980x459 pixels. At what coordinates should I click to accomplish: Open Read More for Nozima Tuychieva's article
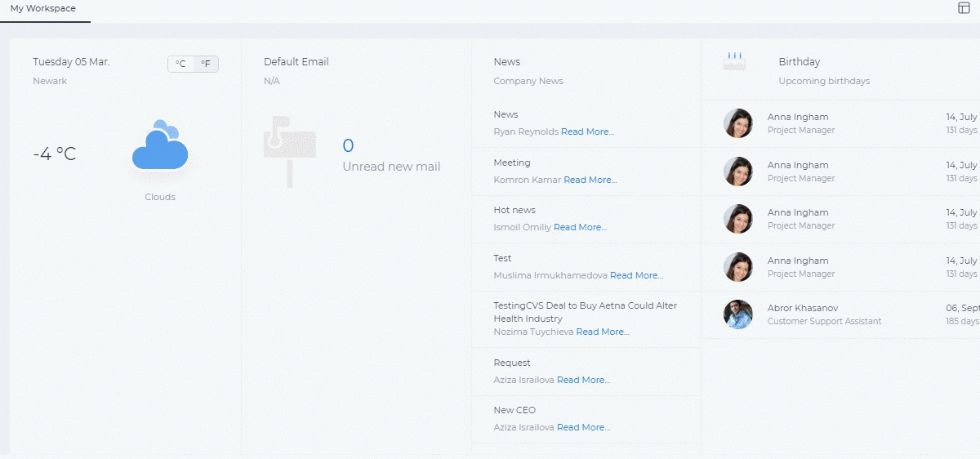pos(603,332)
